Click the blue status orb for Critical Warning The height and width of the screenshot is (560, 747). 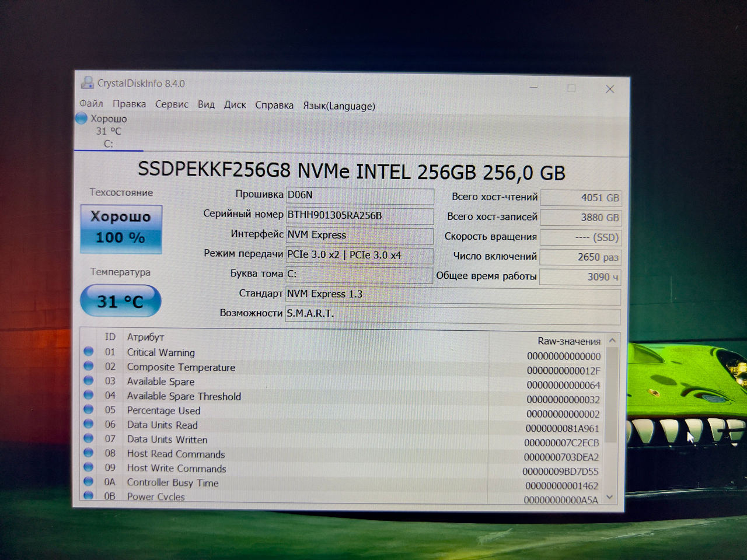89,351
